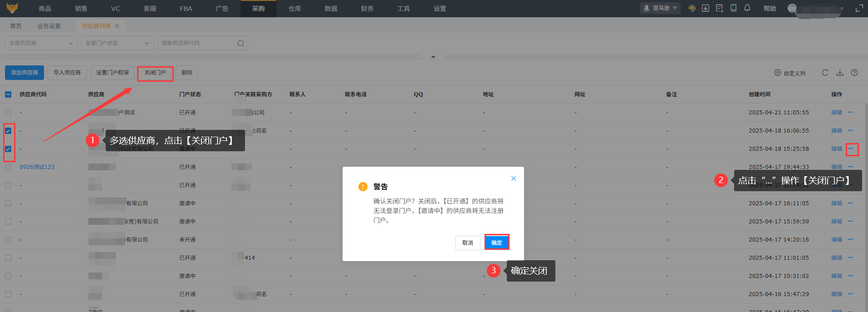
Task: Open the 商品 menu
Action: (x=45, y=8)
